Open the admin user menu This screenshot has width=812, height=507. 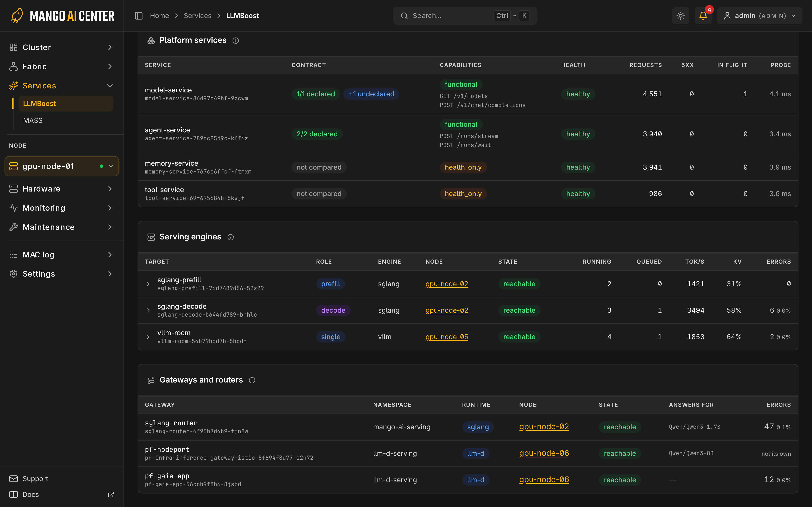coord(760,16)
